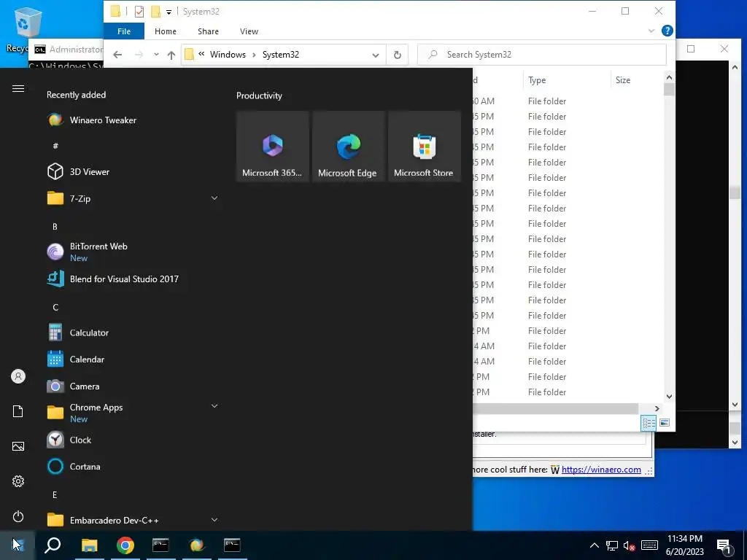Open winaero.com link
The image size is (747, 560).
(x=601, y=470)
